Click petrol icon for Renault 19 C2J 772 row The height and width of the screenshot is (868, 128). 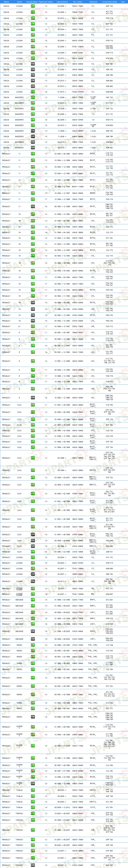33,227
